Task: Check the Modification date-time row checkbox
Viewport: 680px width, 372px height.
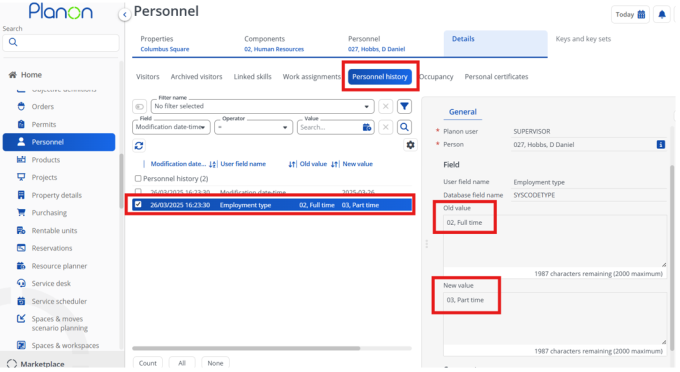Action: [x=138, y=191]
